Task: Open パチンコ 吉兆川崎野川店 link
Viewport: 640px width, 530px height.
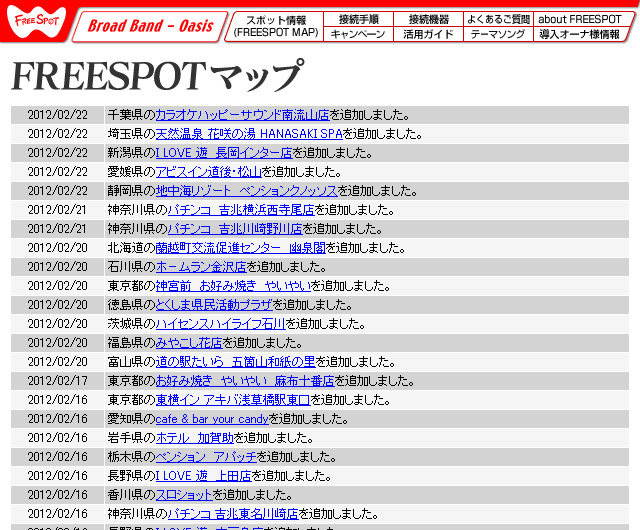Action: (x=235, y=229)
